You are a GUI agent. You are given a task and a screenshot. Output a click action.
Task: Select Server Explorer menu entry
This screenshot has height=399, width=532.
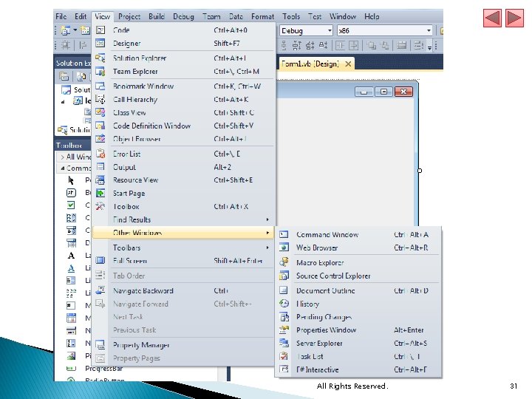(x=358, y=343)
